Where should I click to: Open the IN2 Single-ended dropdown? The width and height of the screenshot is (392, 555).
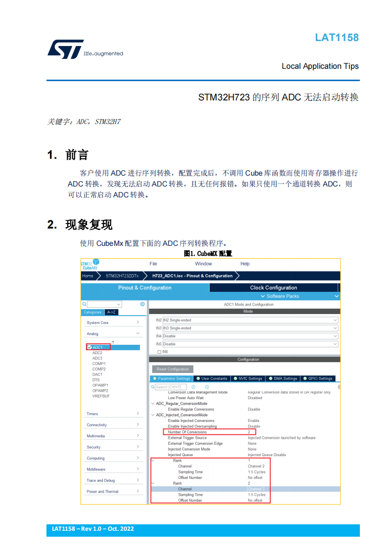(250, 320)
